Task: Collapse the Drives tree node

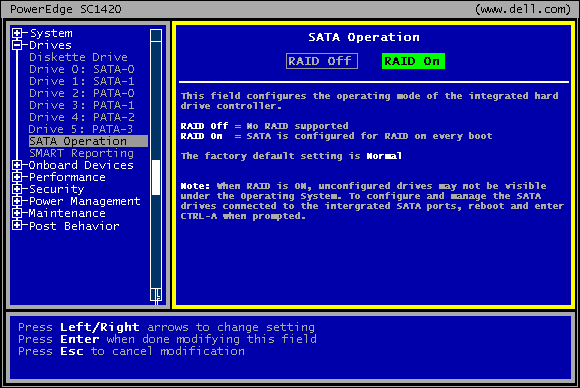Action: point(17,45)
